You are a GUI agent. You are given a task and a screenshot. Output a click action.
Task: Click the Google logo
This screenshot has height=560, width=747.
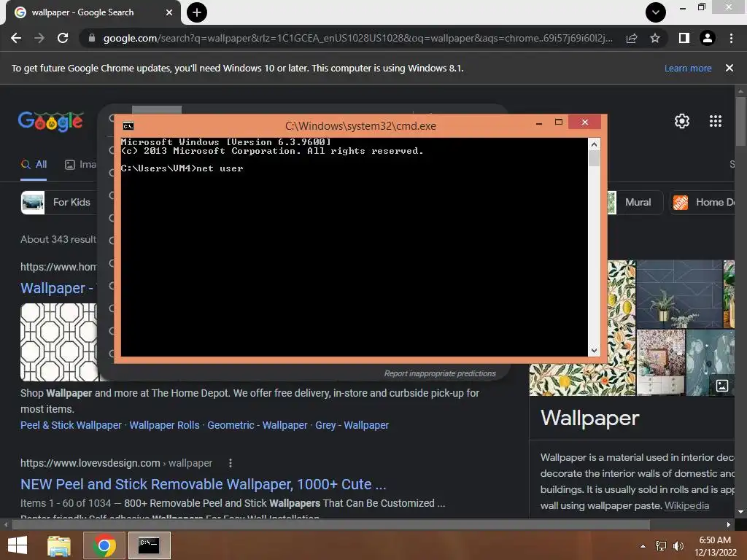[x=50, y=122]
